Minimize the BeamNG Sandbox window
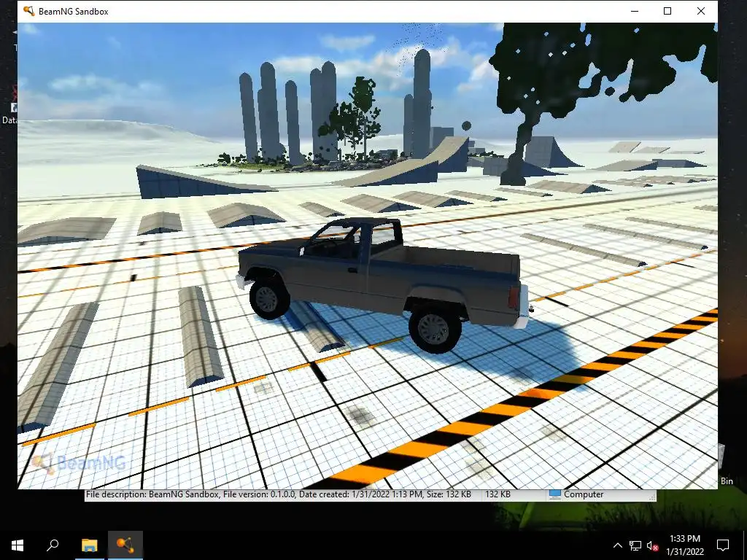Image resolution: width=747 pixels, height=560 pixels. pyautogui.click(x=635, y=11)
